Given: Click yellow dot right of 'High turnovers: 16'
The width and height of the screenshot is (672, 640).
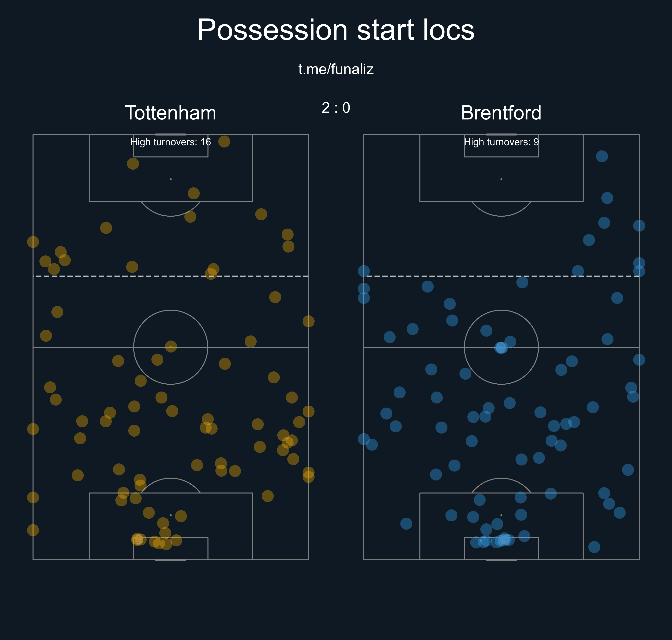Looking at the screenshot, I should (x=224, y=141).
